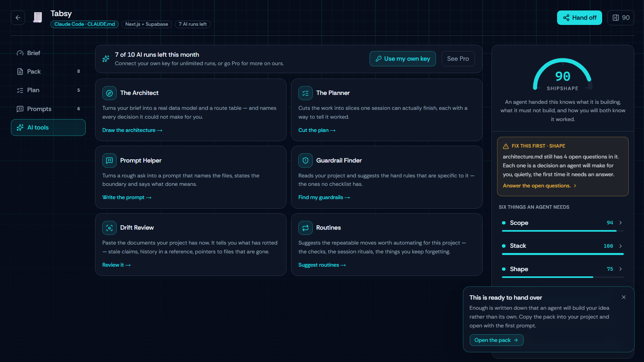
Task: Click the 7 AI runs left tag
Action: [193, 24]
